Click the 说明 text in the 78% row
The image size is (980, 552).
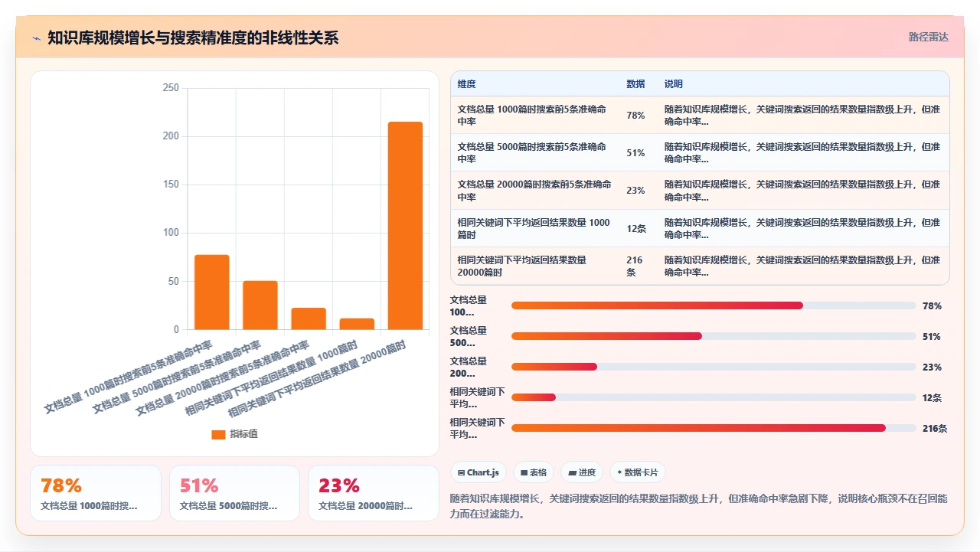point(802,116)
